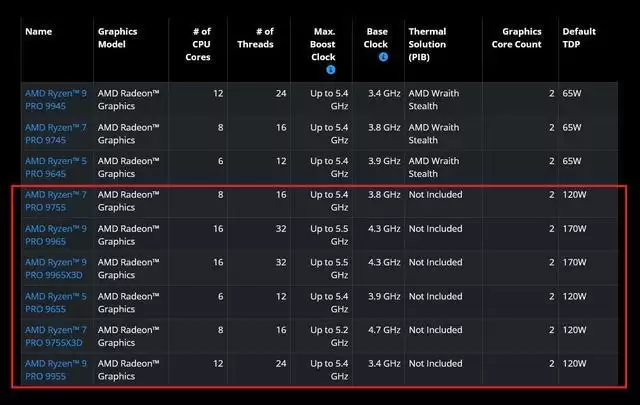This screenshot has height=405, width=640.
Task: Sort by Graphics Model column header
Action: [118, 38]
